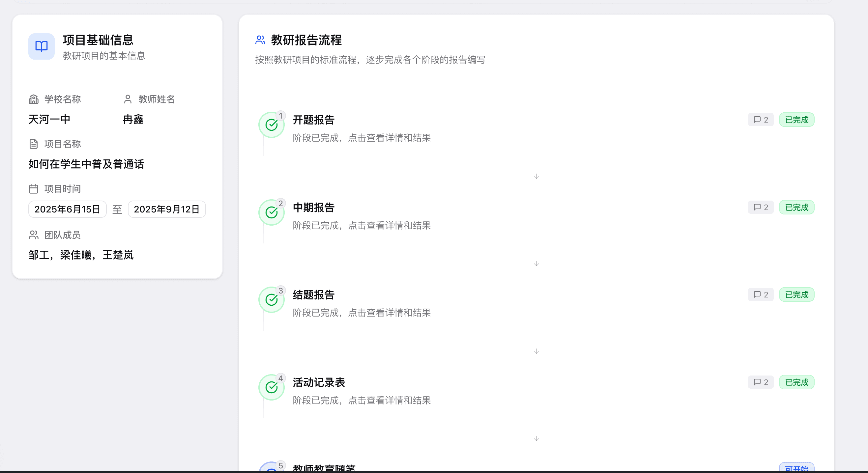Click the calendar icon next to 项目时间
Image resolution: width=868 pixels, height=473 pixels.
33,189
